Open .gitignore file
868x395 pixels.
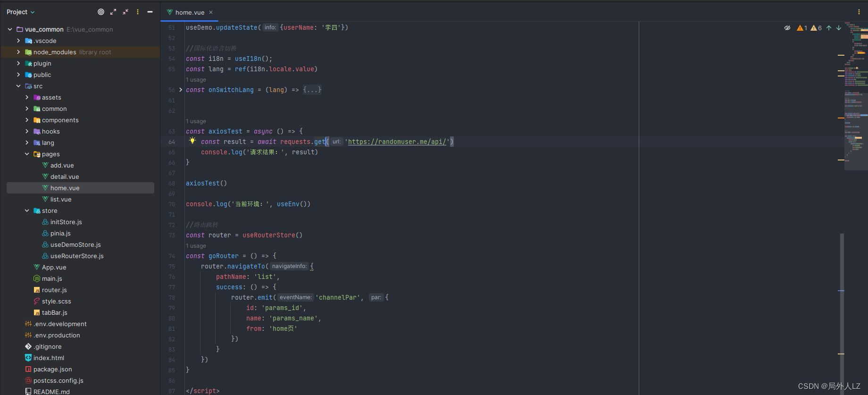click(47, 346)
